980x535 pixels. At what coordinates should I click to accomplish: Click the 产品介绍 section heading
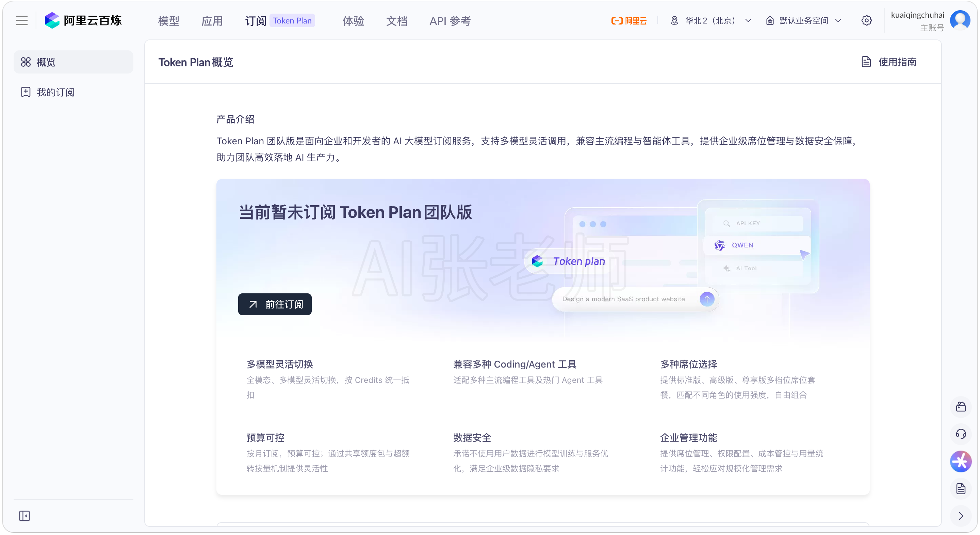coord(235,119)
